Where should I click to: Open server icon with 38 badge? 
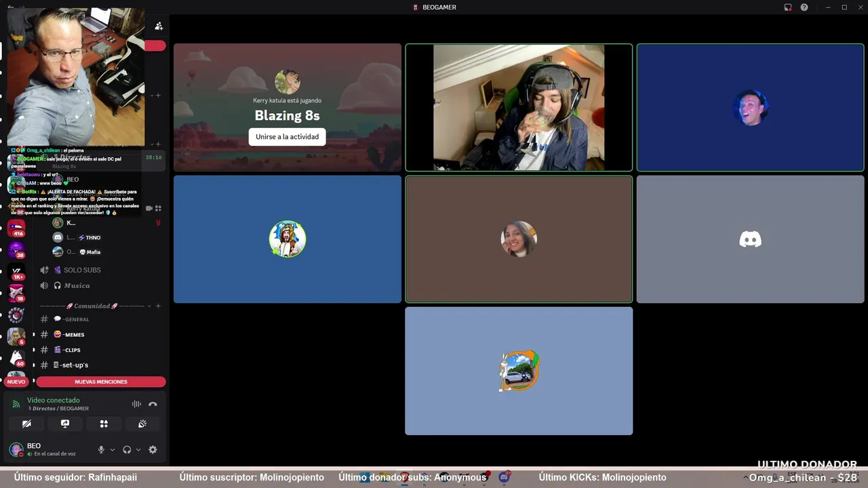16,249
